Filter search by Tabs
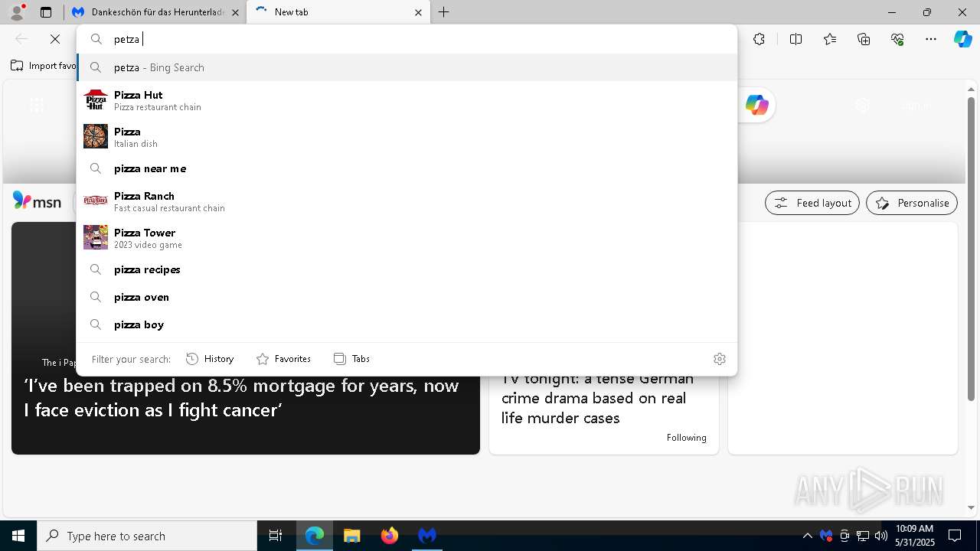 tap(351, 359)
